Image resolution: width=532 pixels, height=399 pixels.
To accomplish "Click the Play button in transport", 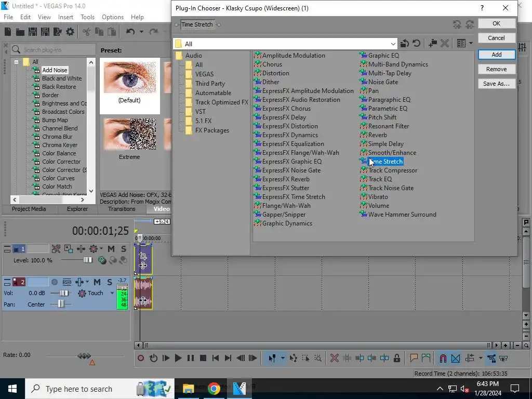I will click(x=178, y=358).
